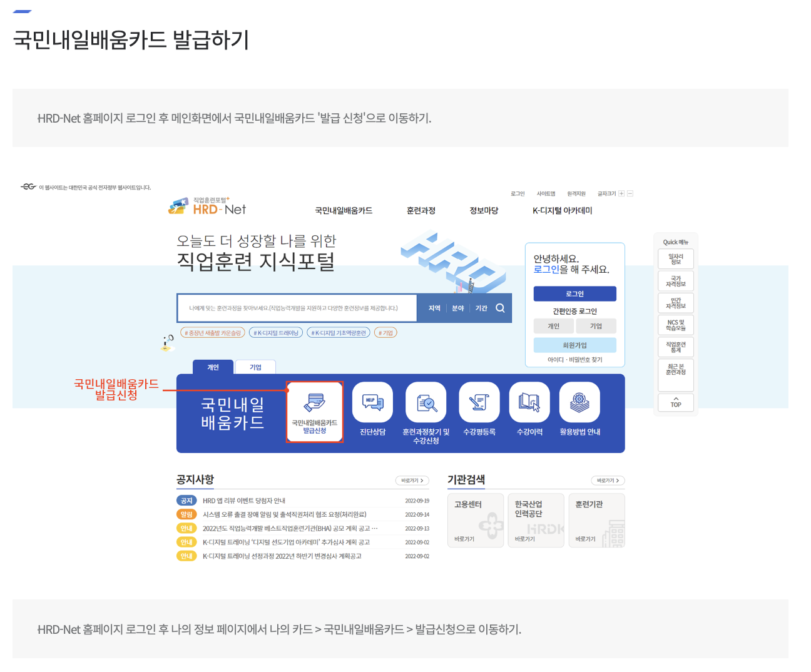The width and height of the screenshot is (811, 672).
Task: Open 국가 자격정보 in Quick menu
Action: [676, 281]
